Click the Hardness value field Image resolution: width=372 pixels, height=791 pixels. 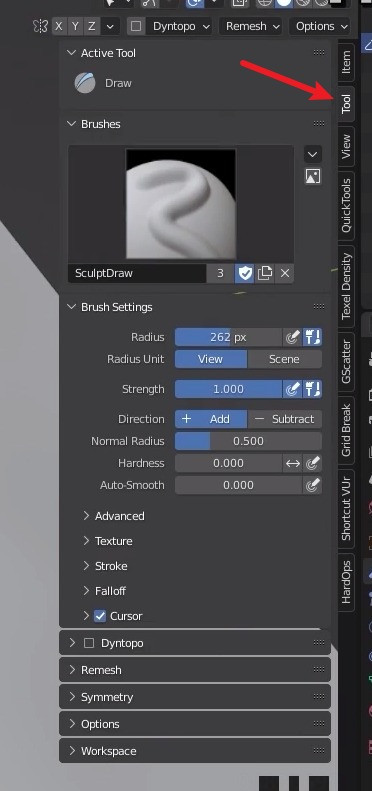pos(228,463)
